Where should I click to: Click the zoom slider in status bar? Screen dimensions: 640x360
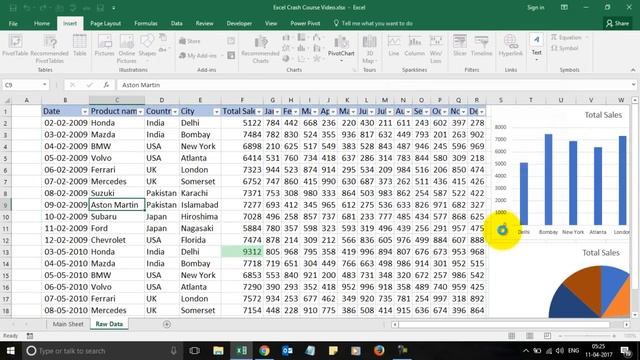(587, 336)
